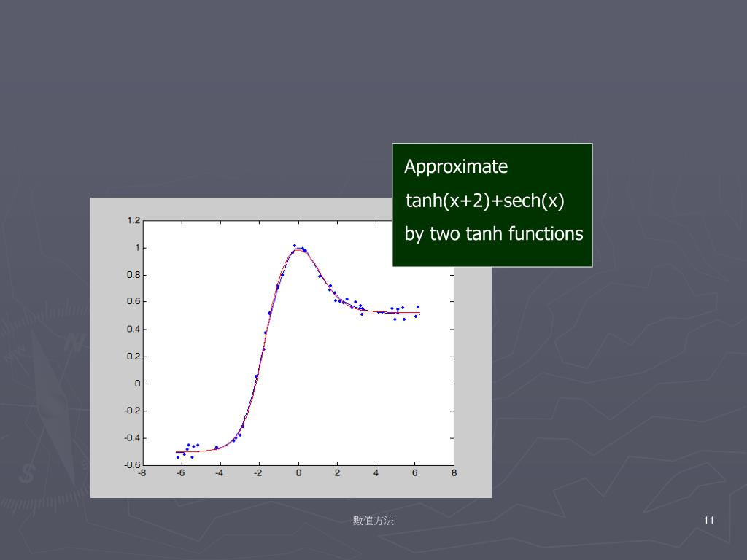The image size is (747, 560).
Task: Click the text 'by two tanh functions'
Action: pos(494,234)
